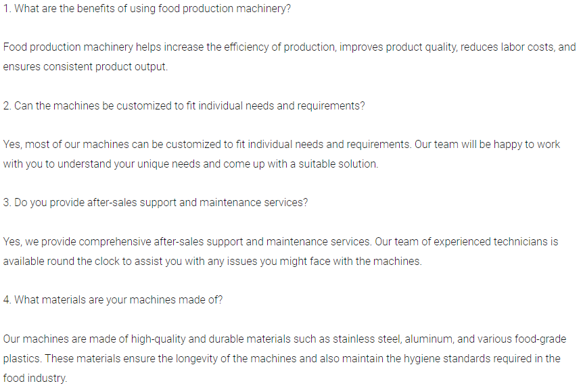This screenshot has height=392, width=581.
Task: Click the final line "food industry."
Action: point(35,378)
